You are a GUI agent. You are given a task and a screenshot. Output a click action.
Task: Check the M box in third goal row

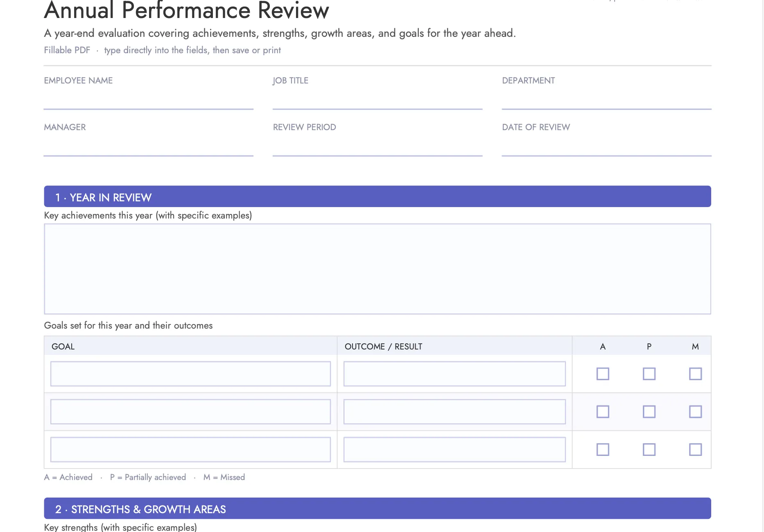tap(695, 449)
